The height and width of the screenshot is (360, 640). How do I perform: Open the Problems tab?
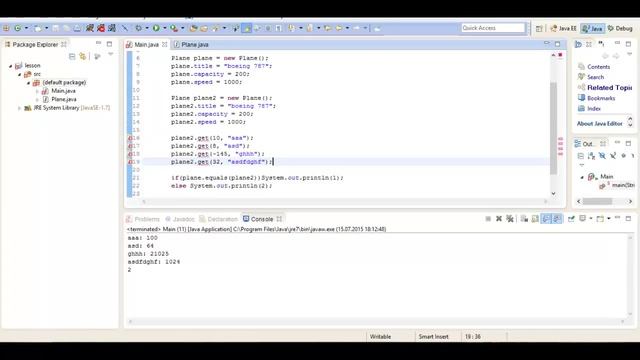click(143, 219)
